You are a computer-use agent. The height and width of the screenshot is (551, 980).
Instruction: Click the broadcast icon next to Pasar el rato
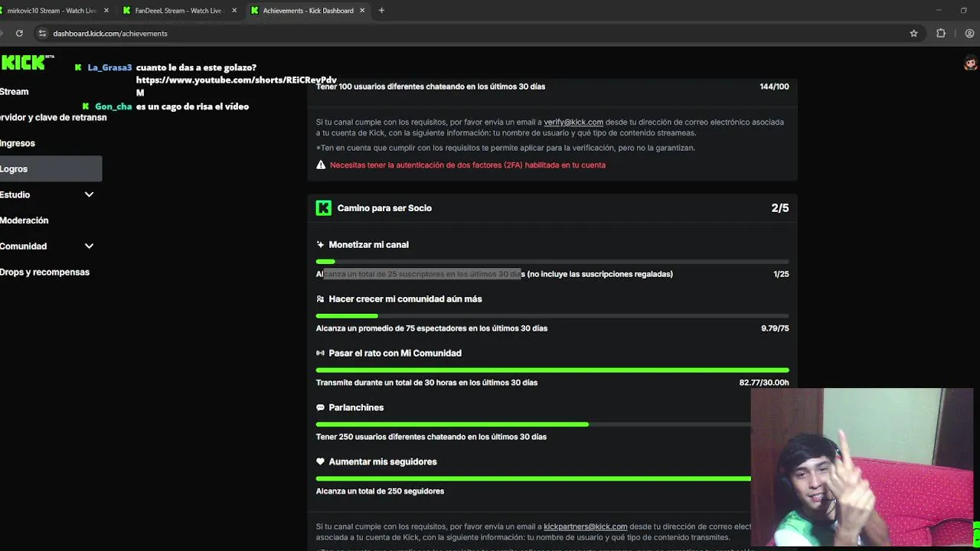tap(320, 354)
